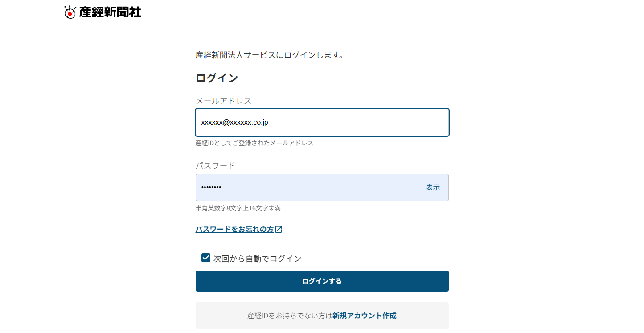Open the パスワードをお忘れの方 link

pyautogui.click(x=234, y=229)
